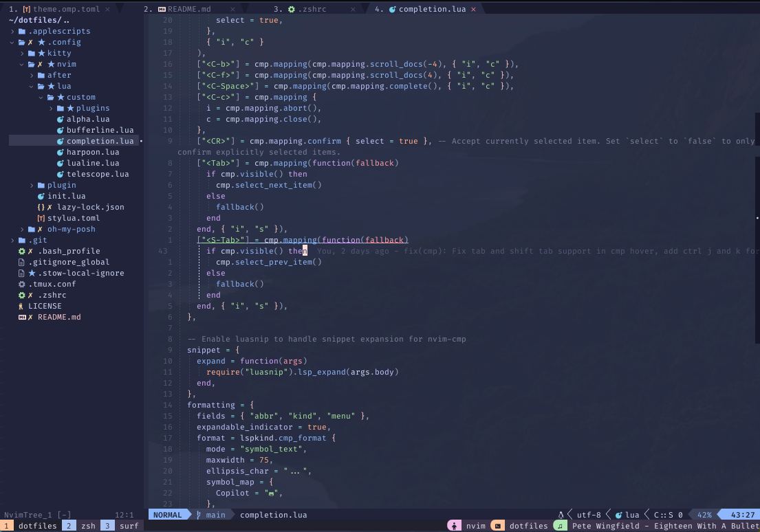
Task: Click the JSON braces icon for lazy-lock.json
Action: tap(41, 207)
